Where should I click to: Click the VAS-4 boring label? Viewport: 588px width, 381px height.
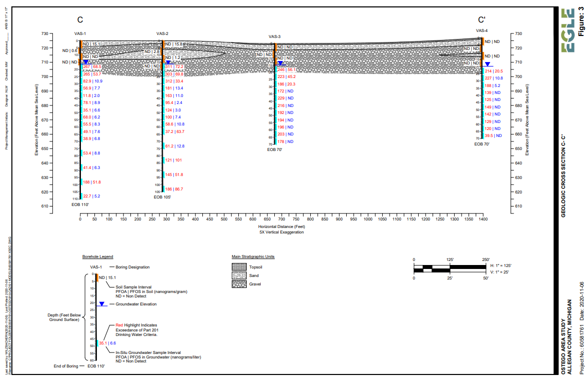(482, 31)
